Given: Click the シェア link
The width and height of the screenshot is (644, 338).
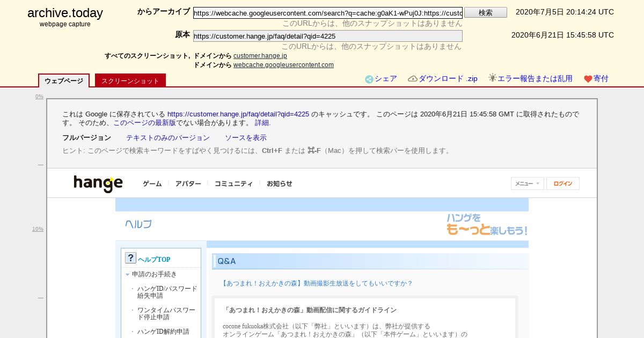Looking at the screenshot, I should point(386,79).
